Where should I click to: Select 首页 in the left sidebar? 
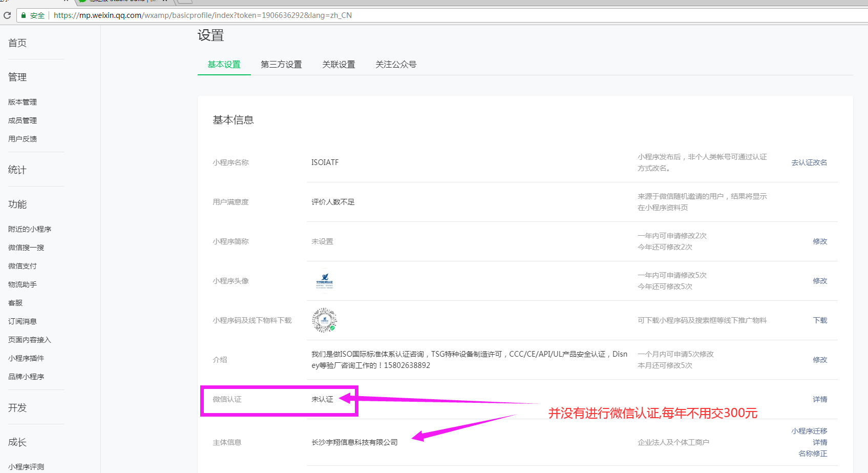[17, 43]
